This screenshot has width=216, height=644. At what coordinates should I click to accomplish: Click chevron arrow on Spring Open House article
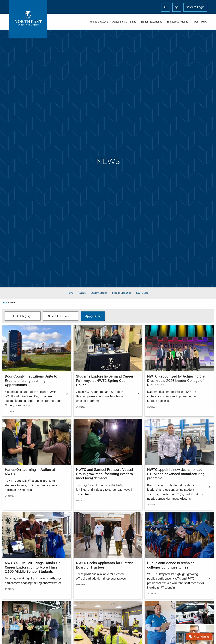tap(138, 394)
